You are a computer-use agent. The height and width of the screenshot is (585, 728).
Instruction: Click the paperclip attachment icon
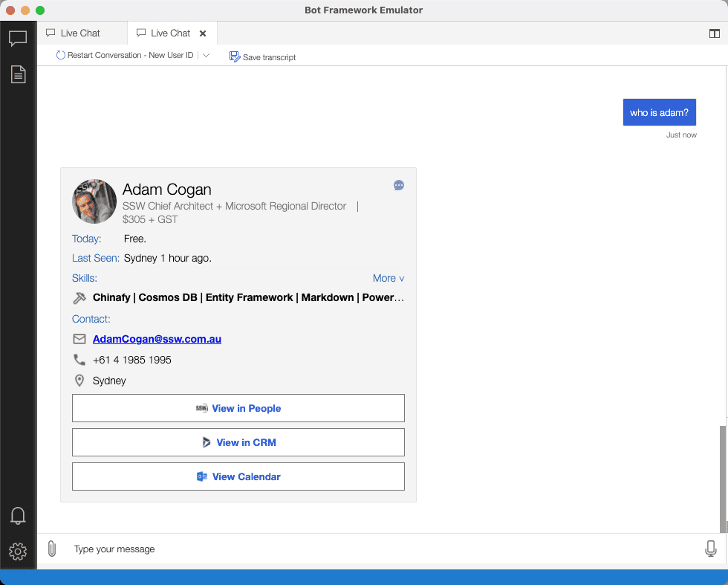pos(51,549)
